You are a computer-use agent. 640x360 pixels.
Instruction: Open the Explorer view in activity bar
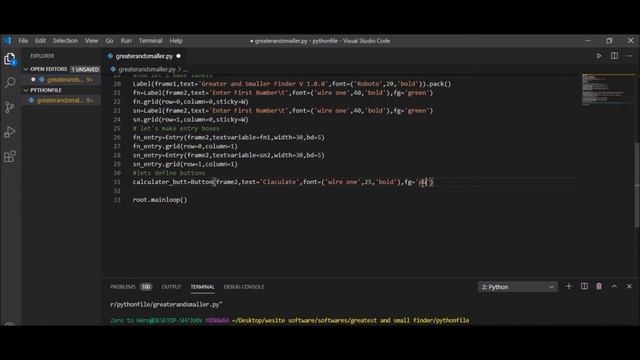[10, 59]
